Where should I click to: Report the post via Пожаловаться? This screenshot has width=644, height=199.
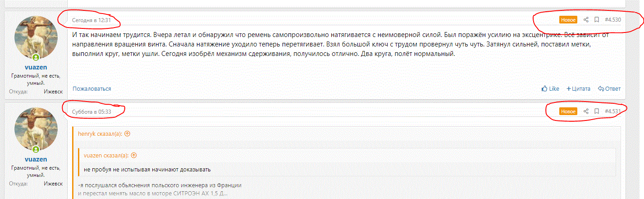pyautogui.click(x=91, y=89)
